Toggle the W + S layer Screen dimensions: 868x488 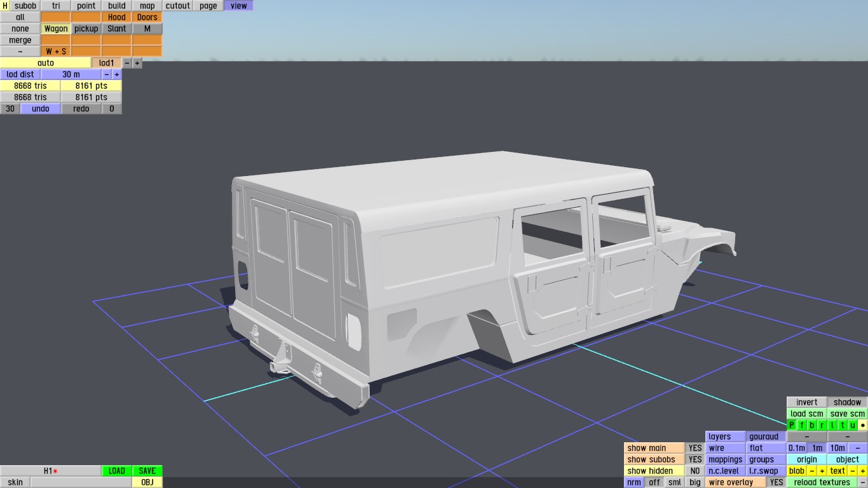click(56, 51)
